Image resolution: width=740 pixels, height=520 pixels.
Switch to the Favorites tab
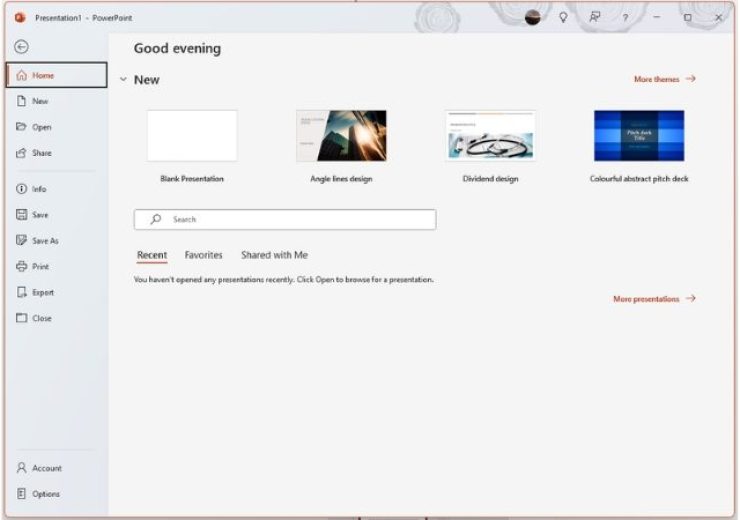click(203, 255)
